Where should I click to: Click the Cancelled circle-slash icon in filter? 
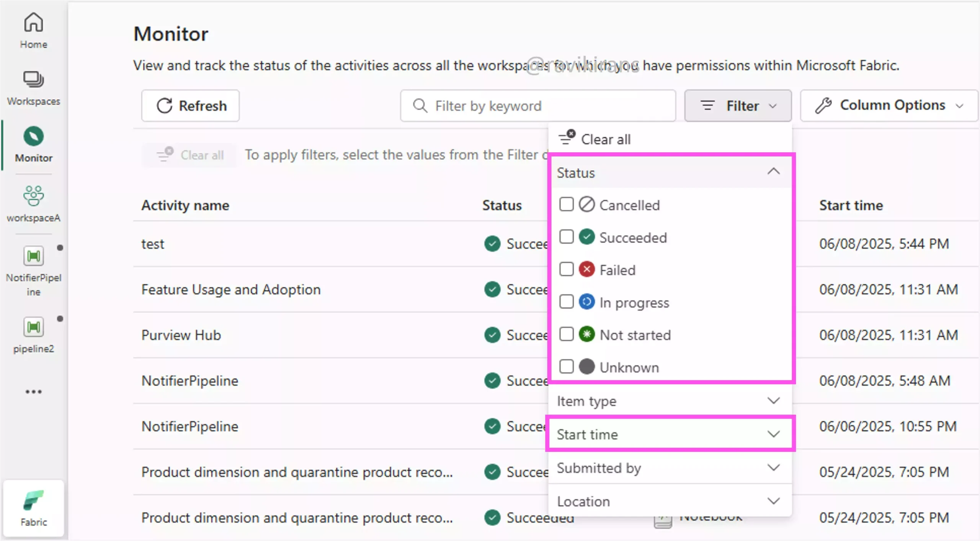click(x=586, y=204)
